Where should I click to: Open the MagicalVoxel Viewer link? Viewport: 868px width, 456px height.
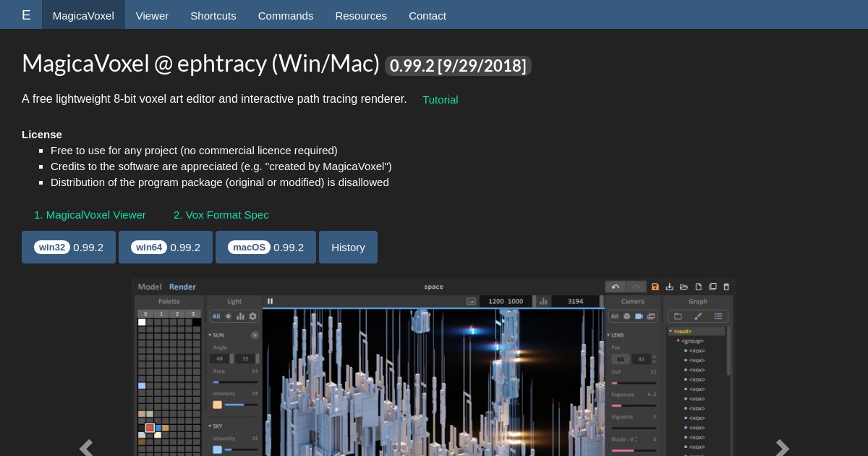point(90,215)
